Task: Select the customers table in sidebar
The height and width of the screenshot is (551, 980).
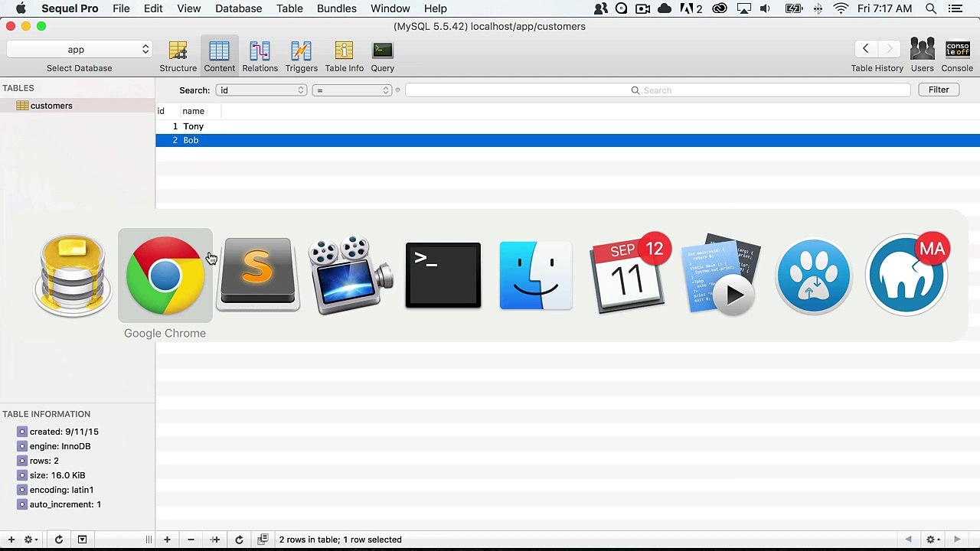Action: tap(77, 106)
